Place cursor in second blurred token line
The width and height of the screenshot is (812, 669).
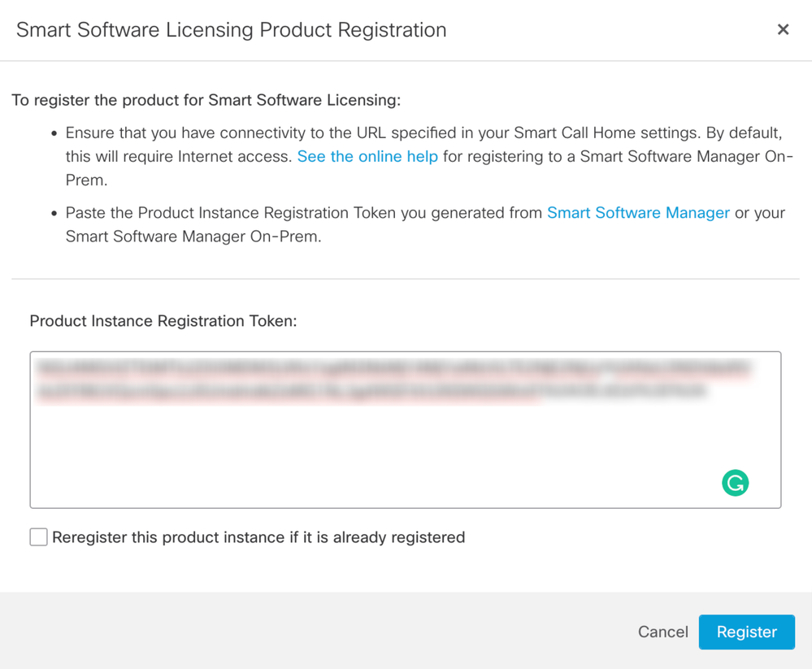click(371, 391)
